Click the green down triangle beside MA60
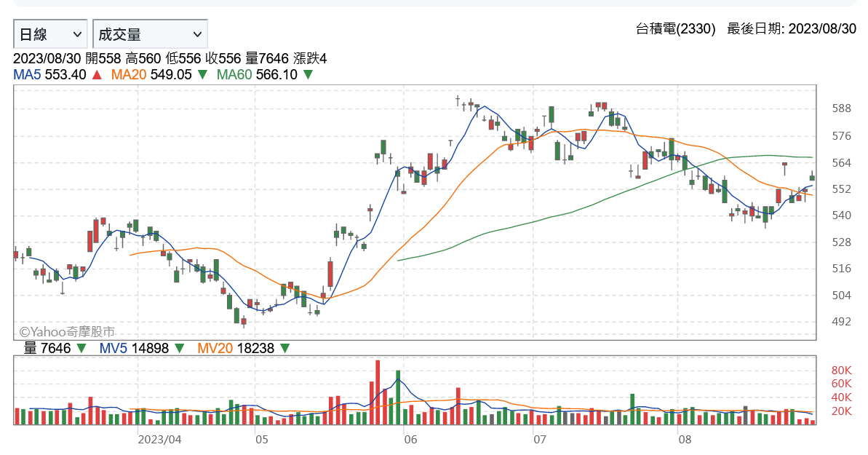Viewport: 868px width, 455px height. point(308,74)
